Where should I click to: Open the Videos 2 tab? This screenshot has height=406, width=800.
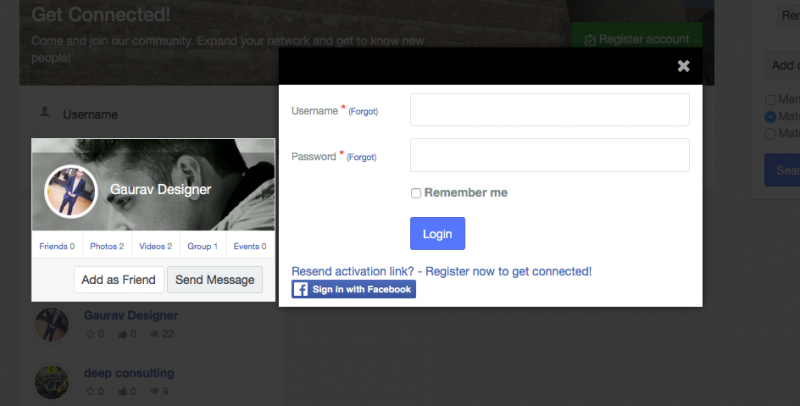coord(156,246)
